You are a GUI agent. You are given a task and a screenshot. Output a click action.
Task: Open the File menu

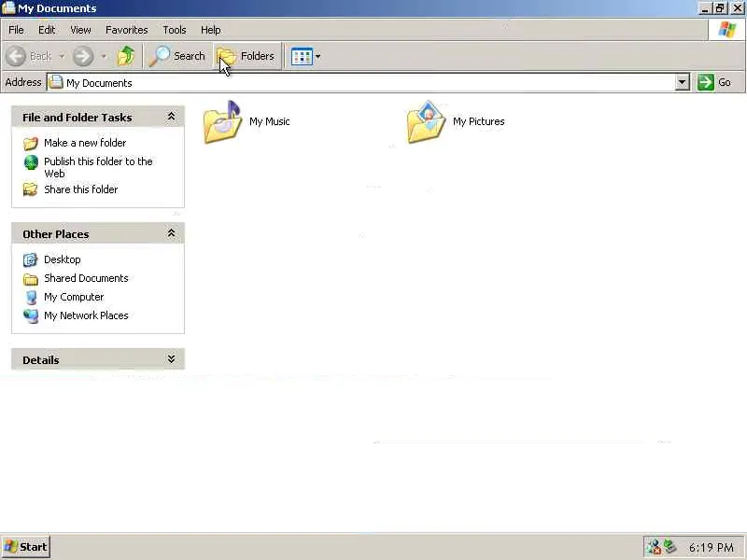(16, 30)
